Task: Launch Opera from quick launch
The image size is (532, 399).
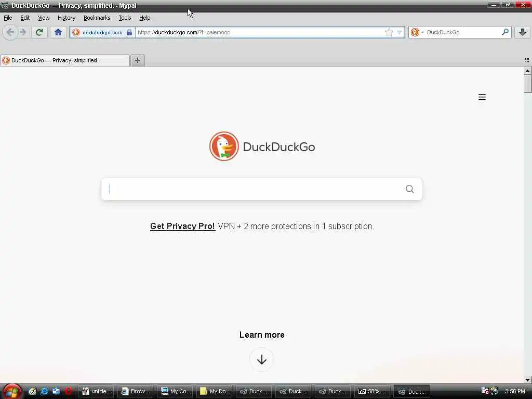Action: [68, 391]
